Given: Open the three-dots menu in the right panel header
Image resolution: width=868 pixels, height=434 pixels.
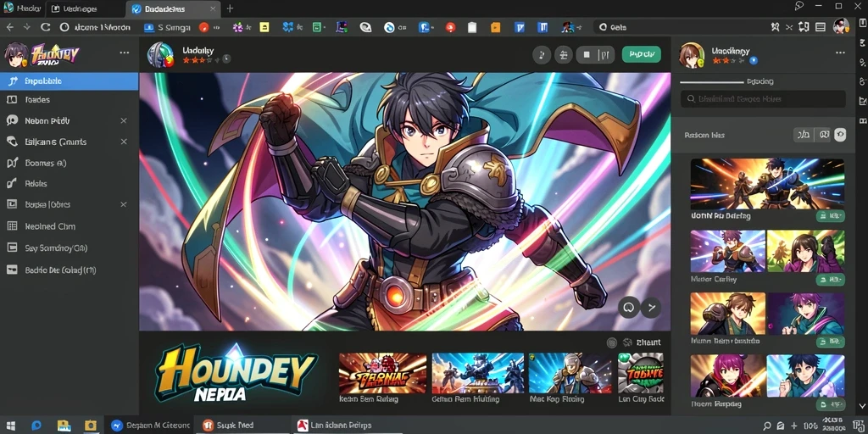Looking at the screenshot, I should (840, 53).
